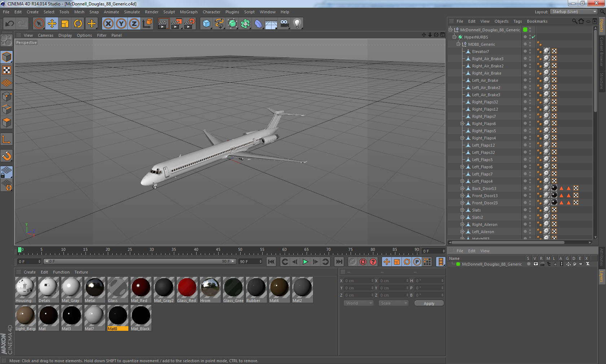Viewport: 606px width, 364px height.
Task: Toggle HyperNURBS enable checkmark
Action: 533,37
